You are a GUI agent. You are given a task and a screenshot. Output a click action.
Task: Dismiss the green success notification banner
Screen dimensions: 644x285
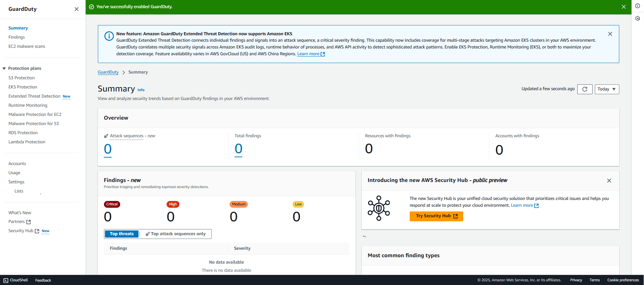pyautogui.click(x=624, y=7)
